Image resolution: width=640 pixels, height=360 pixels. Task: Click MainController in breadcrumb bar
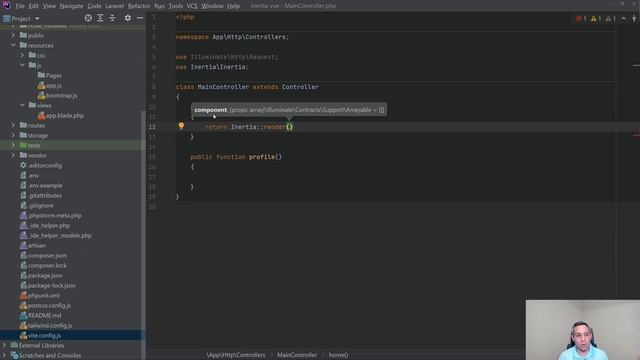[x=297, y=355]
